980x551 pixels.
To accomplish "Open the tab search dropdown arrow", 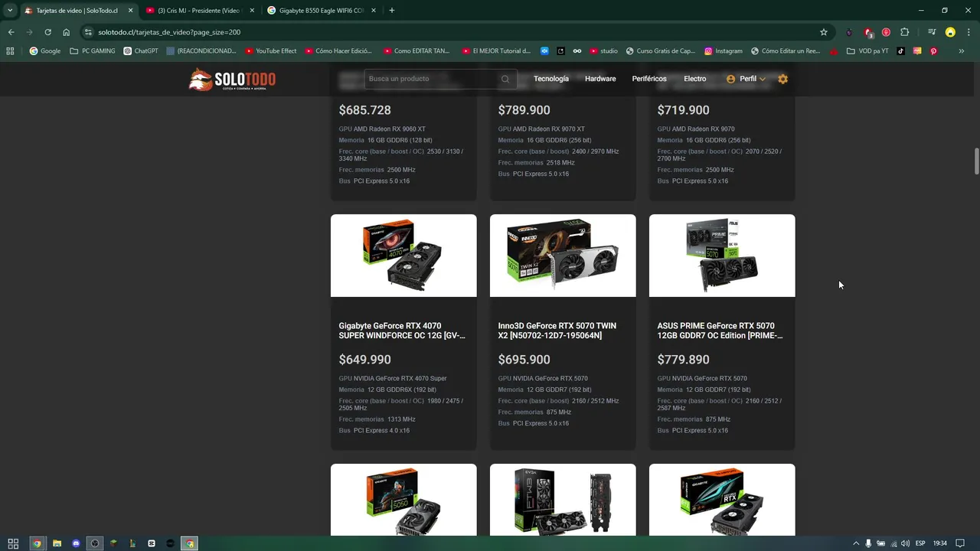I will [10, 11].
